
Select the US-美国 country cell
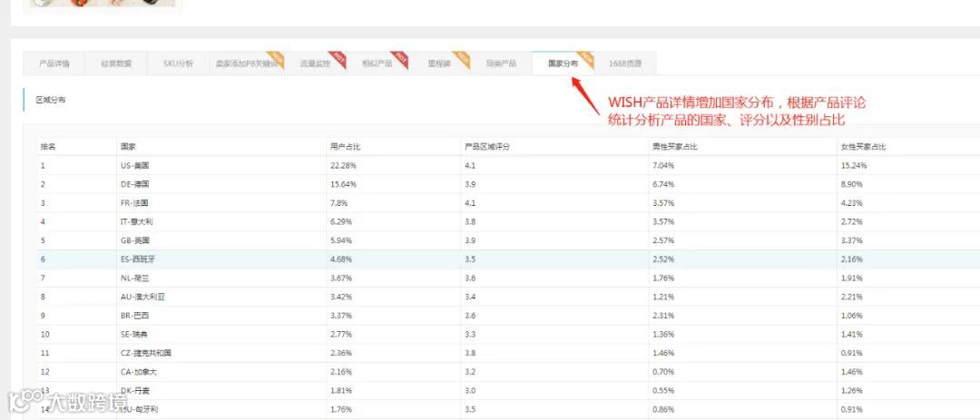tap(135, 166)
